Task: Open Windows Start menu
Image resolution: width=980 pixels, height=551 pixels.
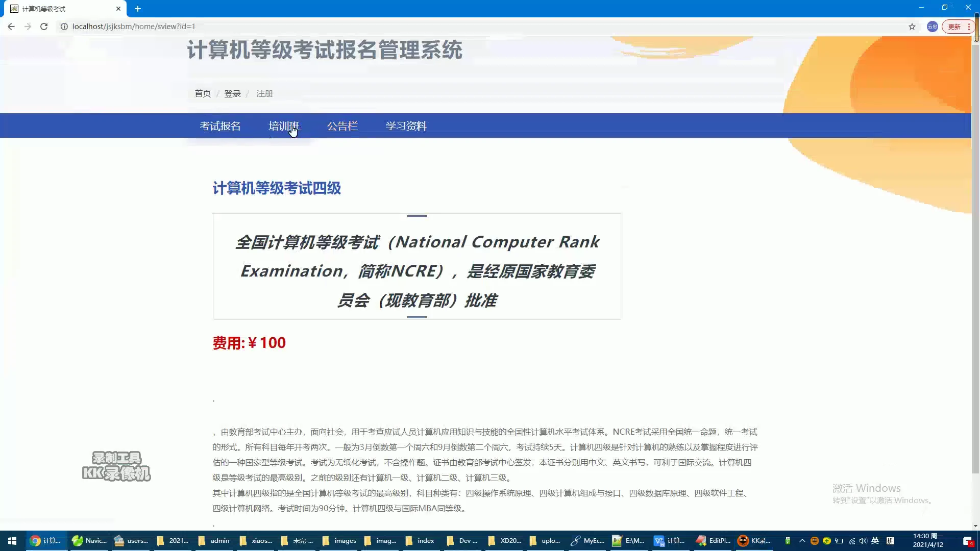Action: 12,541
